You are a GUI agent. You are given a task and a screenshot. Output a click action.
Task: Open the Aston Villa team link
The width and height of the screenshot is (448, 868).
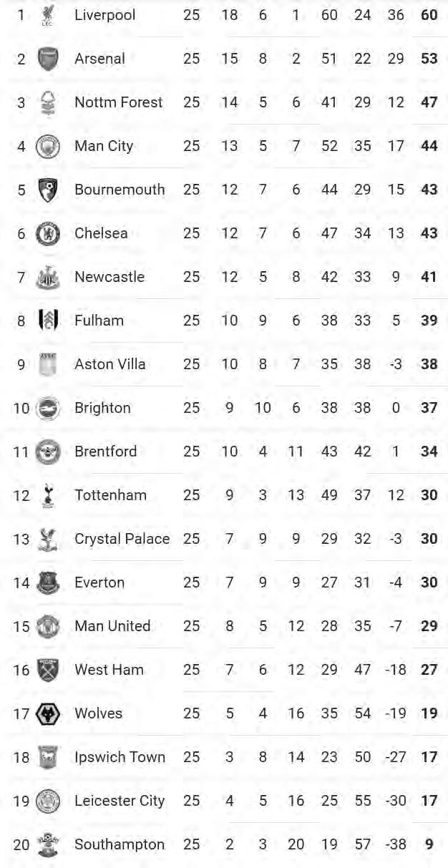pos(109,364)
